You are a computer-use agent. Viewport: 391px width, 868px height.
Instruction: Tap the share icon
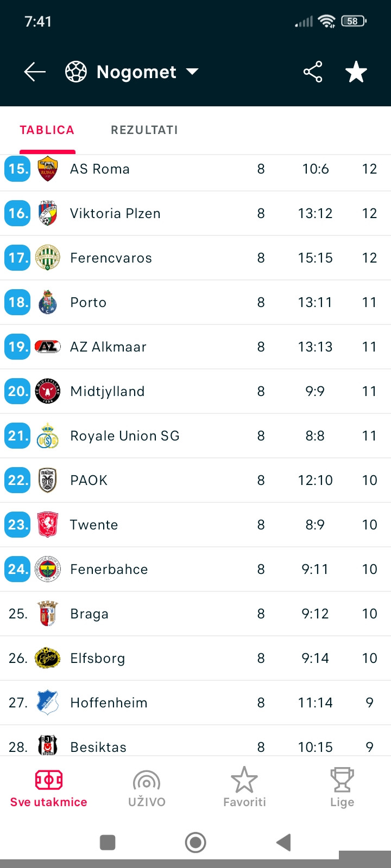pyautogui.click(x=313, y=72)
